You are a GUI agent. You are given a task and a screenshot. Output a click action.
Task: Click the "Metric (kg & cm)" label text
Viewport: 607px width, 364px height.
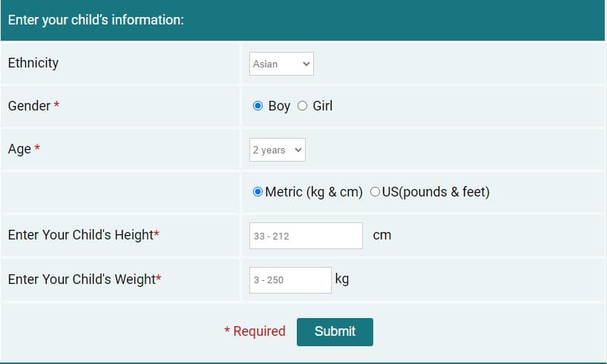pos(314,192)
